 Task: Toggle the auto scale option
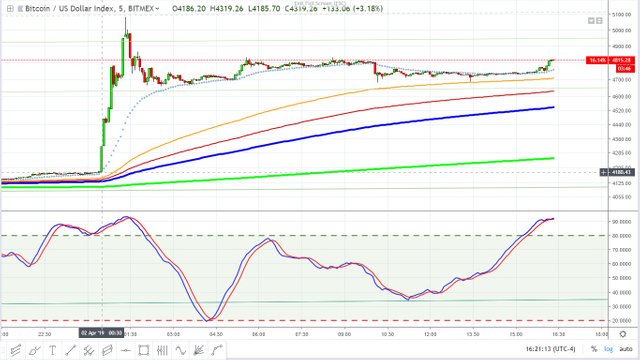pyautogui.click(x=626, y=349)
